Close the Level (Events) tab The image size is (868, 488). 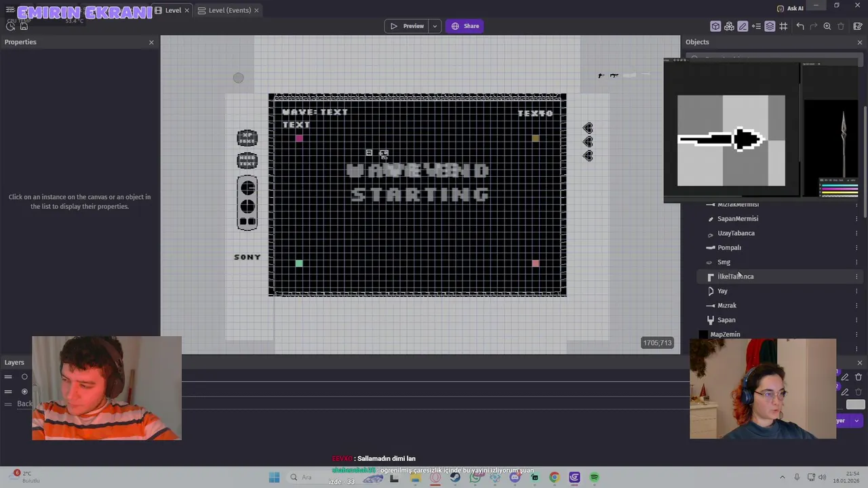tap(256, 10)
